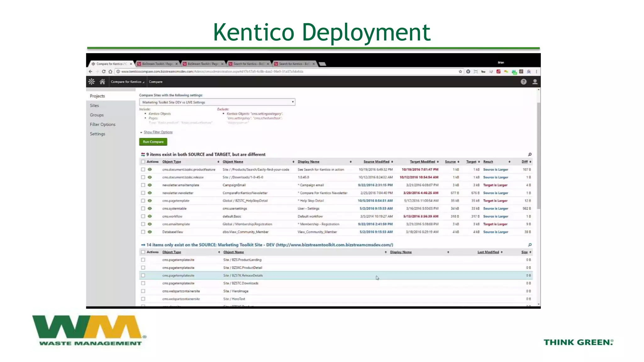Sort by Display Name in different items table
644x362 pixels.
(x=308, y=162)
